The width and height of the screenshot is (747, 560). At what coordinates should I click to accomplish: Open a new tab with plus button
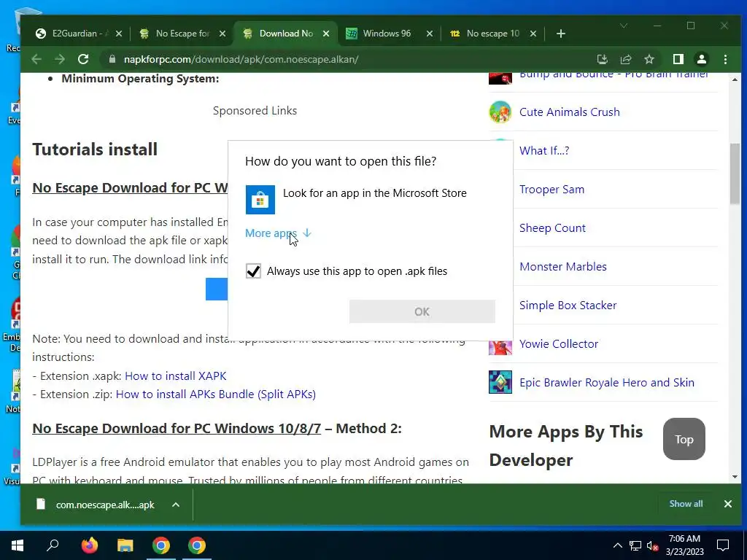coord(561,34)
